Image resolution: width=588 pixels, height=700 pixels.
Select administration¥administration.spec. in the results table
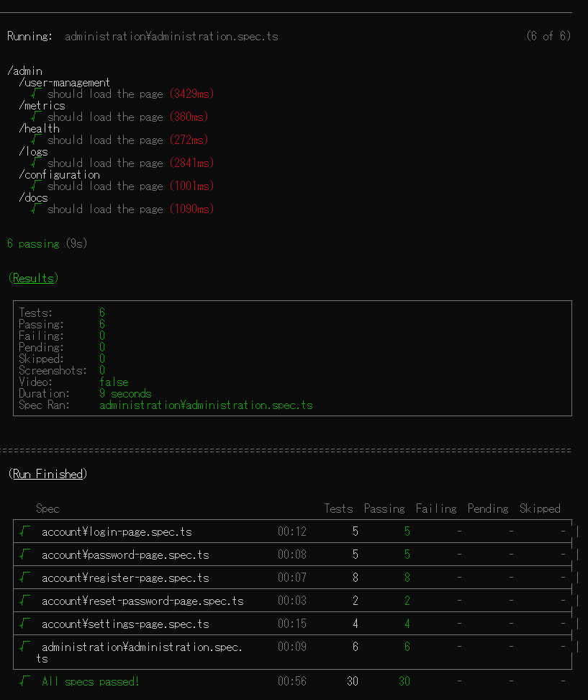coord(142,647)
